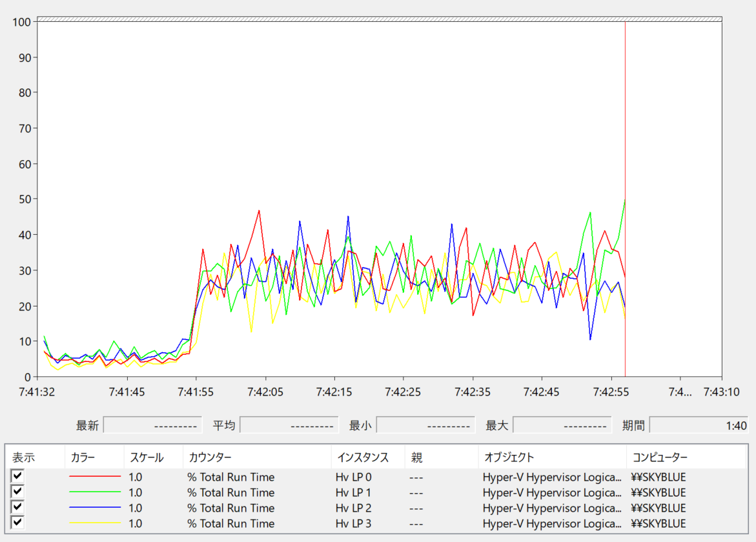Click % Total Run Time in Hv LP 1 row
The height and width of the screenshot is (542, 756).
pos(231,492)
